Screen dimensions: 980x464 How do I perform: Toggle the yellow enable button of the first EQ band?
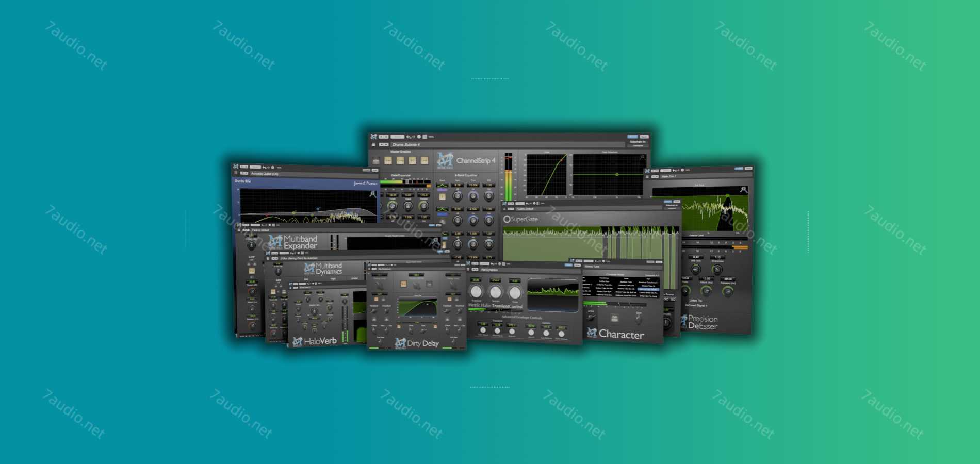pos(442,197)
